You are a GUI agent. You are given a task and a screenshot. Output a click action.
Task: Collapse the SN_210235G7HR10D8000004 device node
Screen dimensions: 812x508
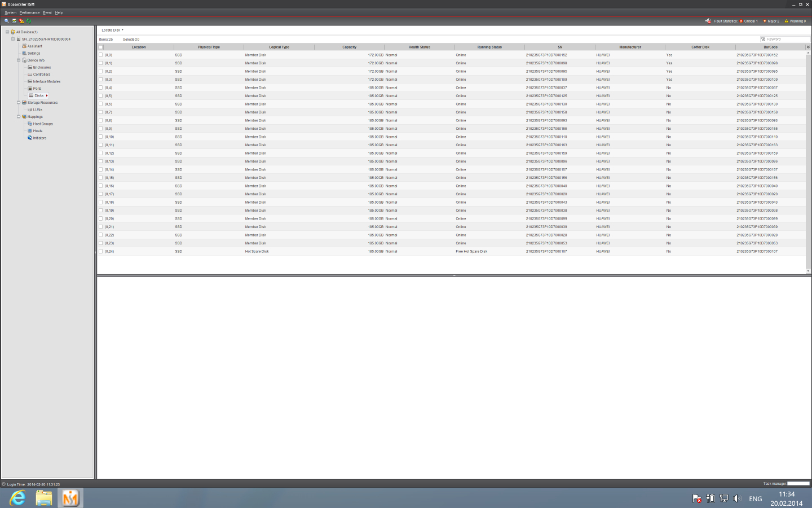pos(13,39)
